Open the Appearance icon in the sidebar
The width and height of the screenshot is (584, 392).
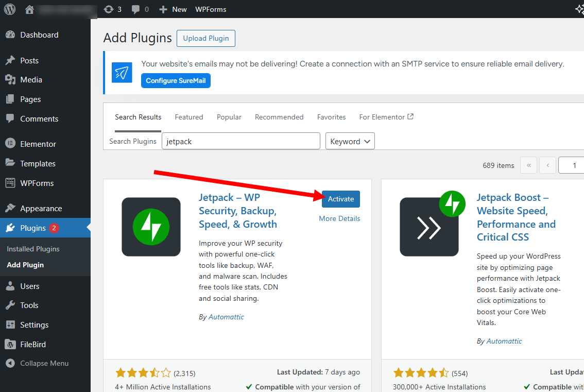11,208
